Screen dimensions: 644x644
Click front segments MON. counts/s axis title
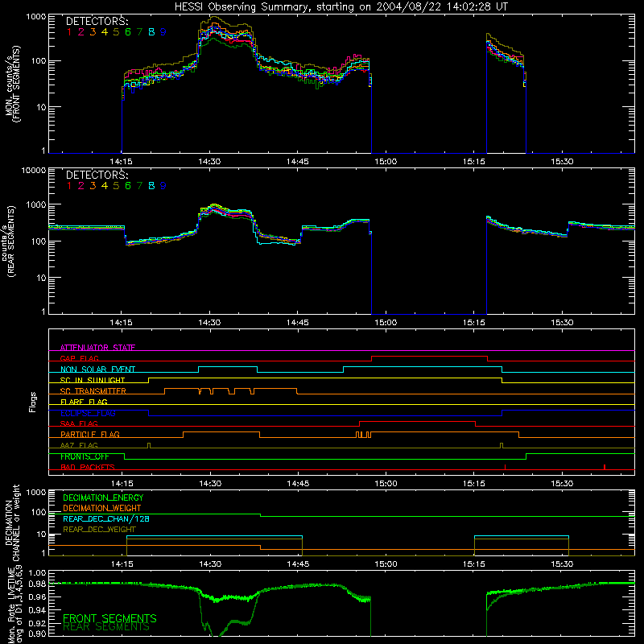click(x=12, y=84)
